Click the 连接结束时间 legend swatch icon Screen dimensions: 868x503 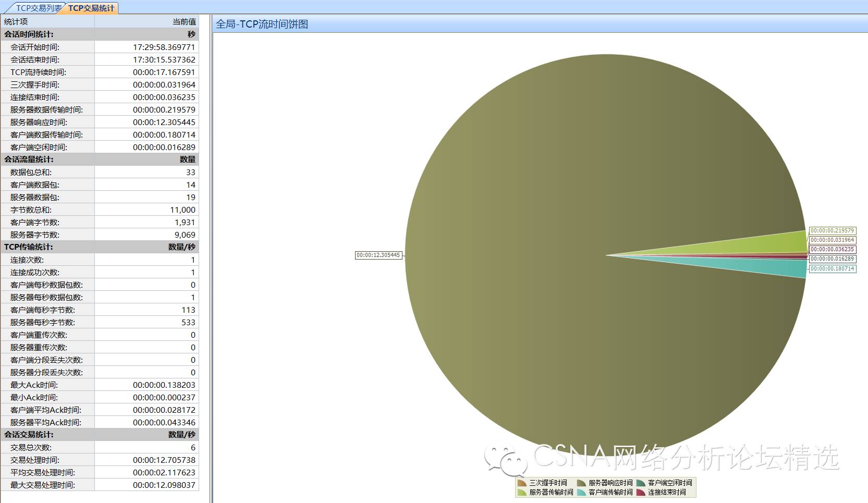pos(641,492)
